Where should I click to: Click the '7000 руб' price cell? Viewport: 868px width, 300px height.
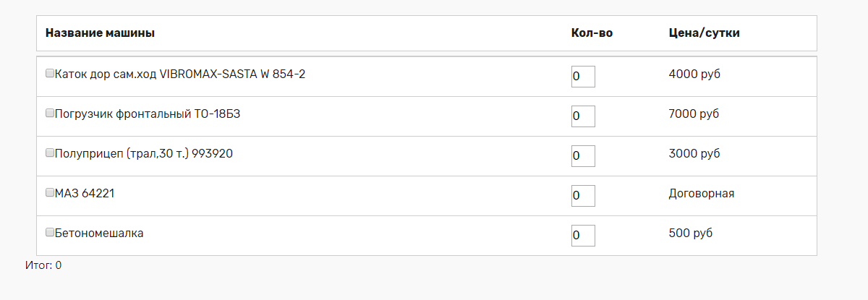point(694,113)
